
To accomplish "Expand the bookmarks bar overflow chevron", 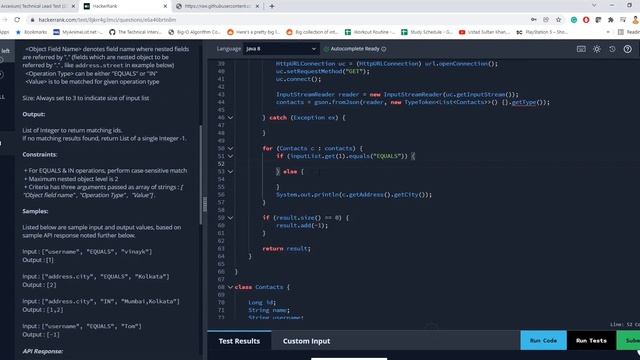I will (x=608, y=32).
